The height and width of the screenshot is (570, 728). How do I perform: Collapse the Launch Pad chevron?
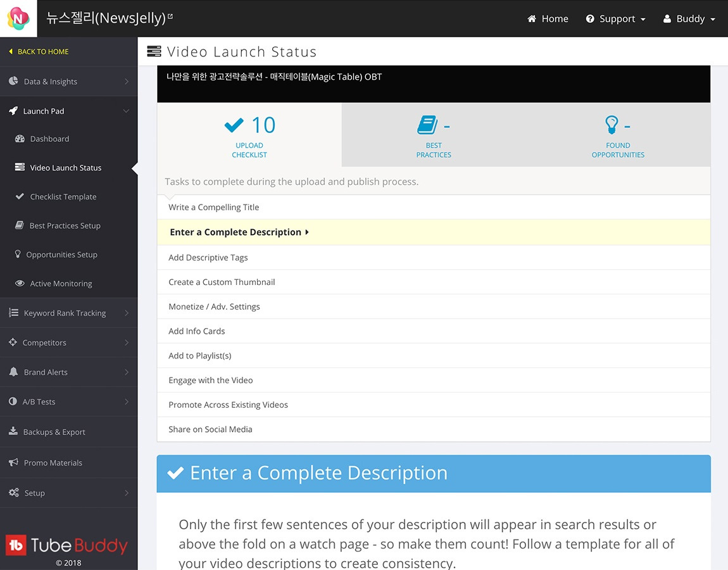pos(126,111)
